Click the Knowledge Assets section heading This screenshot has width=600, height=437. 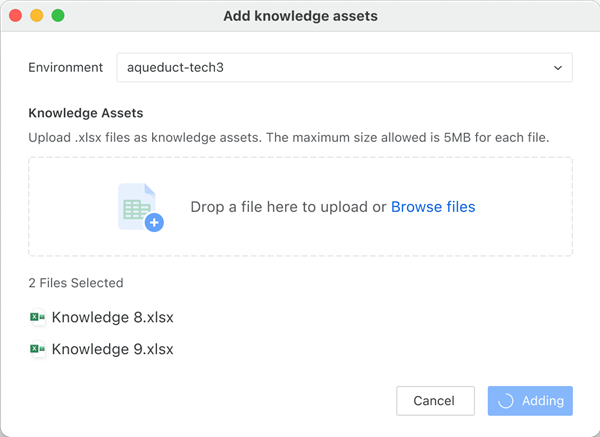pos(86,113)
